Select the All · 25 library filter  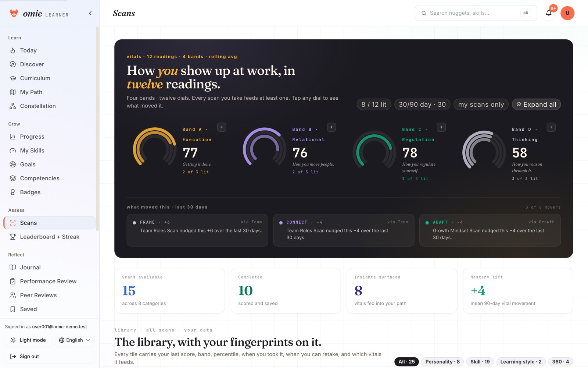click(x=406, y=362)
